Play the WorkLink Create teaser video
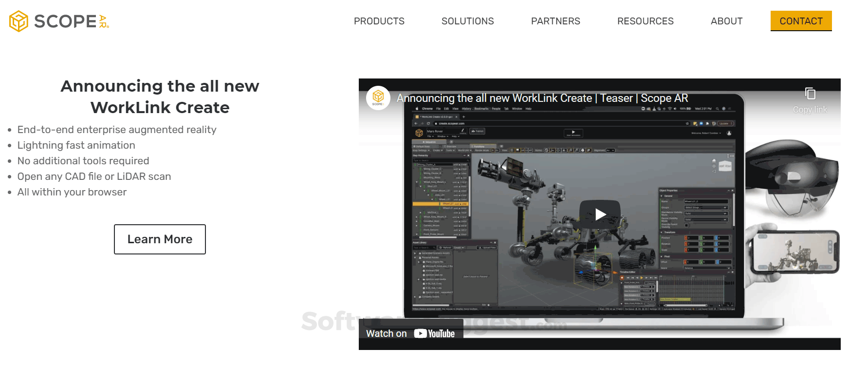 tap(600, 214)
